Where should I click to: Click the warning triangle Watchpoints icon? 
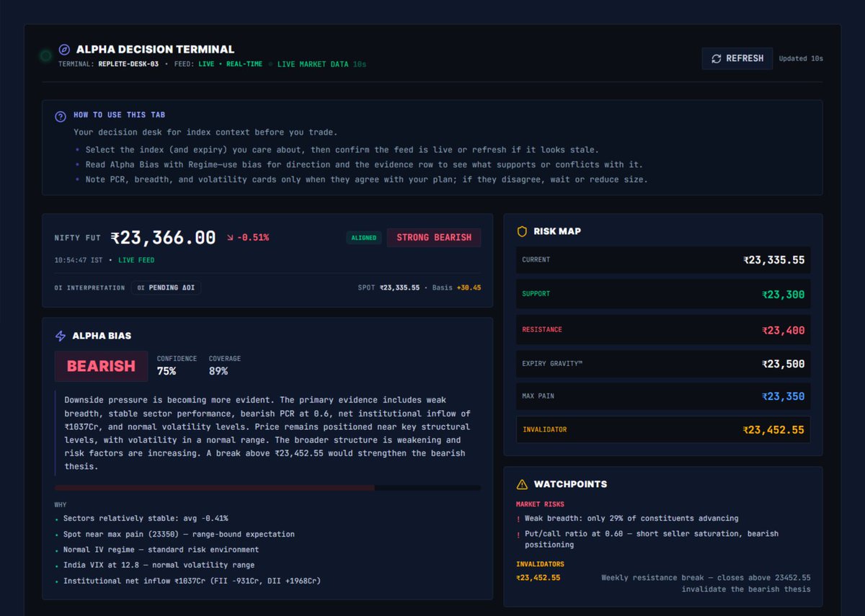coord(523,484)
